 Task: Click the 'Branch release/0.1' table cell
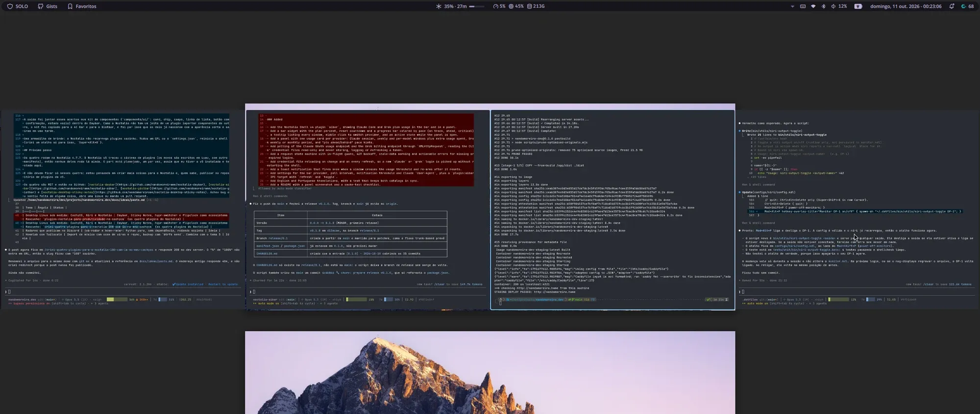[280, 238]
